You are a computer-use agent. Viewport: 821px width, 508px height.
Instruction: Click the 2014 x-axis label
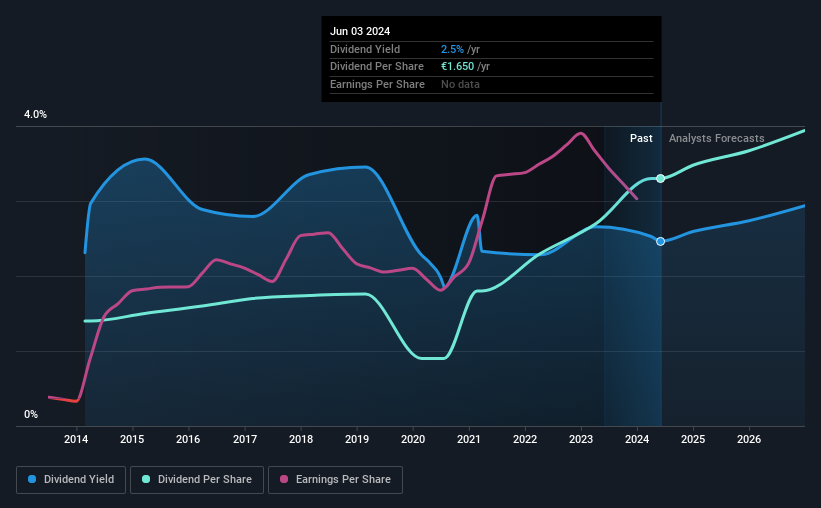(76, 439)
